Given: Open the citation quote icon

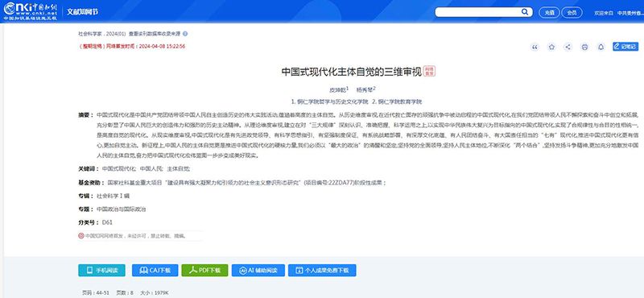Looking at the screenshot, I should [535, 47].
